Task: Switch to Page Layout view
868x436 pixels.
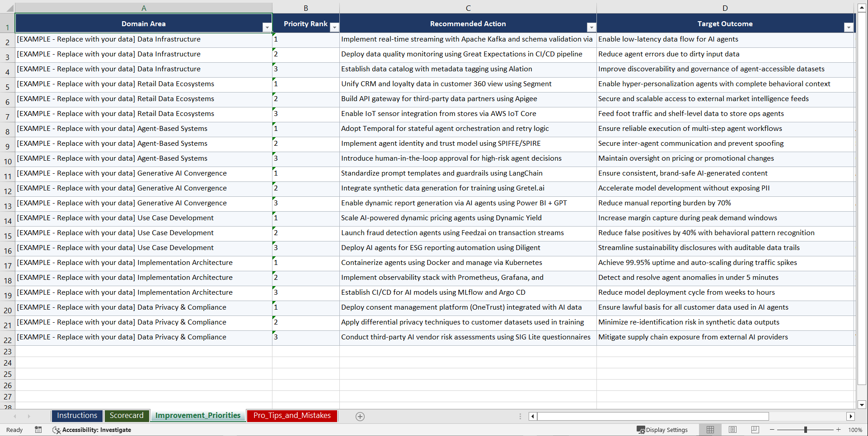Action: pos(732,430)
